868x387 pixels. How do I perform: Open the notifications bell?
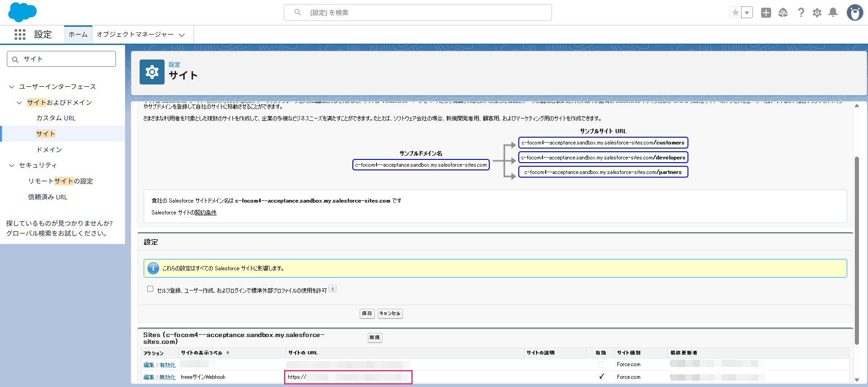point(833,12)
